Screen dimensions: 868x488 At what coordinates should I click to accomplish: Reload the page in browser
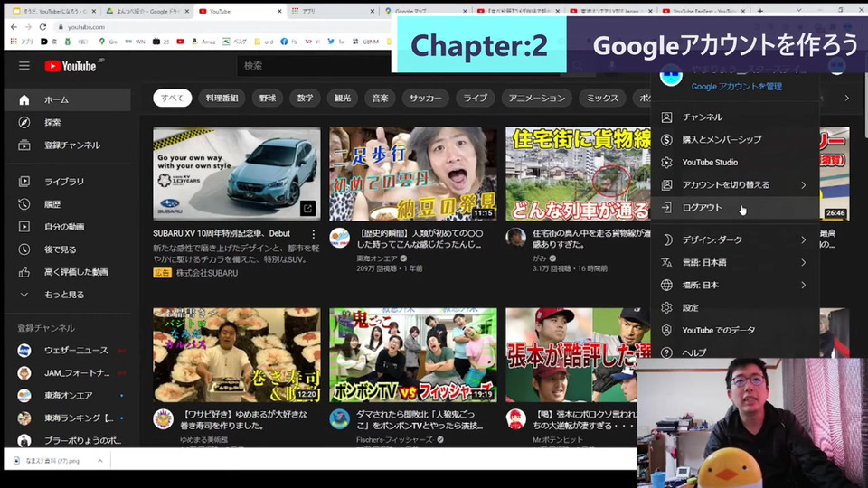click(42, 26)
